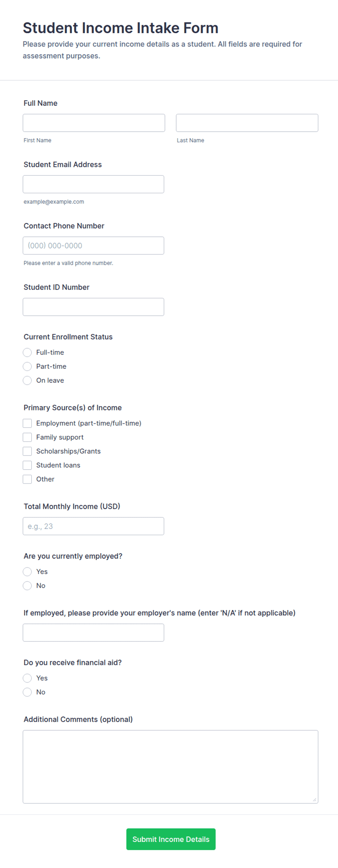This screenshot has height=868, width=338.
Task: Check the Scholarships/Grants income source
Action: tap(27, 451)
